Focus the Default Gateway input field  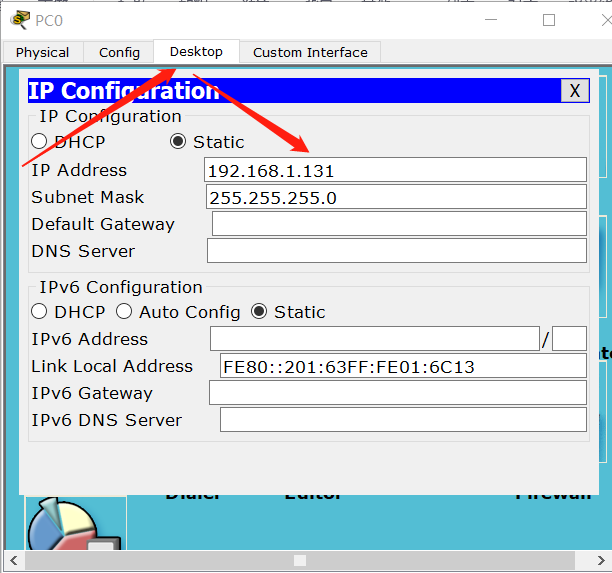point(399,224)
